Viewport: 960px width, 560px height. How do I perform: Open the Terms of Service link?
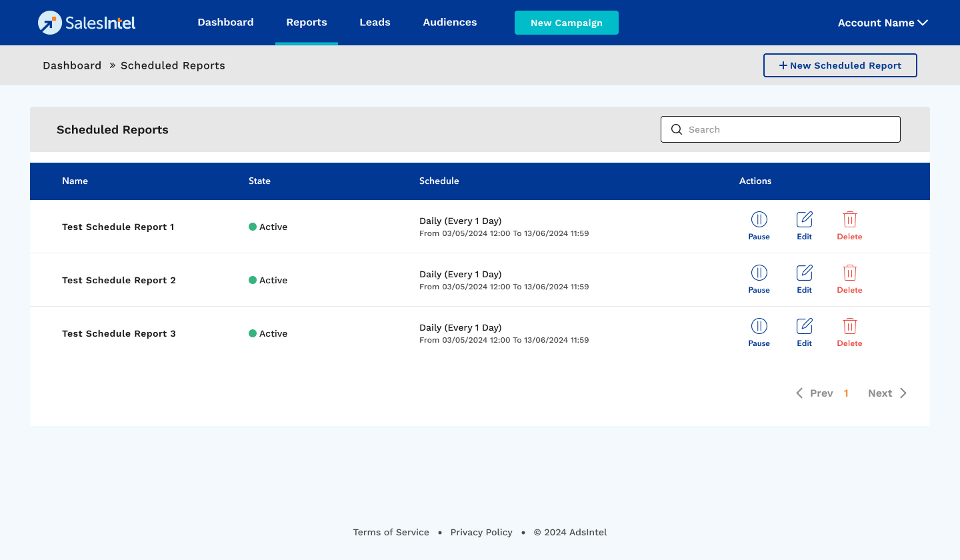[x=391, y=532]
